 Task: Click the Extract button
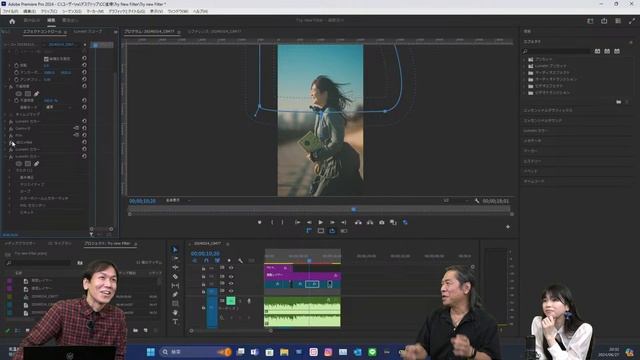coord(370,222)
